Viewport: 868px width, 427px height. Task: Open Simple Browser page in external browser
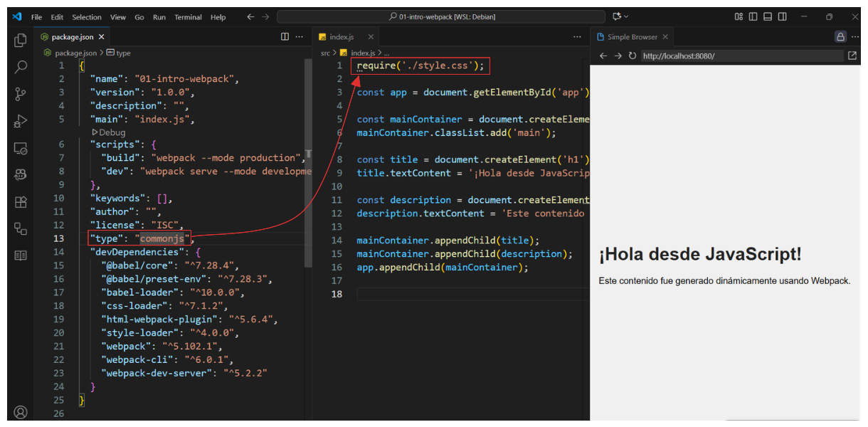click(852, 56)
